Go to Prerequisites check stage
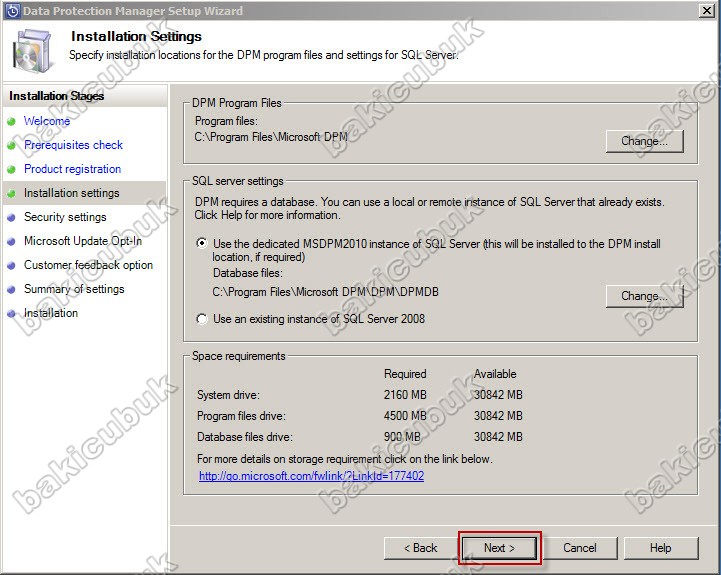The image size is (721, 575). click(x=73, y=145)
